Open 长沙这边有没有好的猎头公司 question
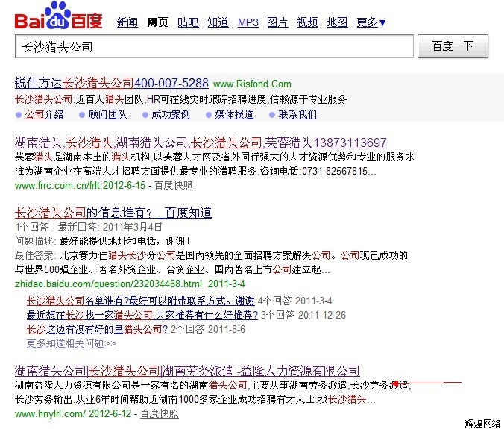This screenshot has width=504, height=429. 97,329
